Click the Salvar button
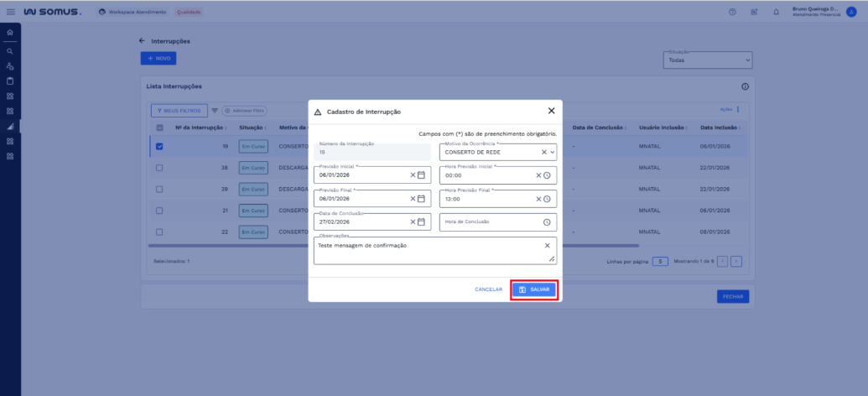The width and height of the screenshot is (868, 396). (x=534, y=289)
